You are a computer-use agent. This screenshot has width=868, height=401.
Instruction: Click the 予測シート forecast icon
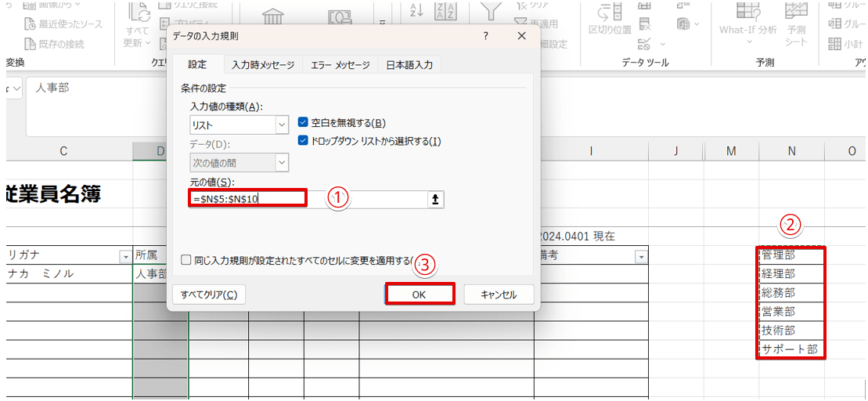797,11
